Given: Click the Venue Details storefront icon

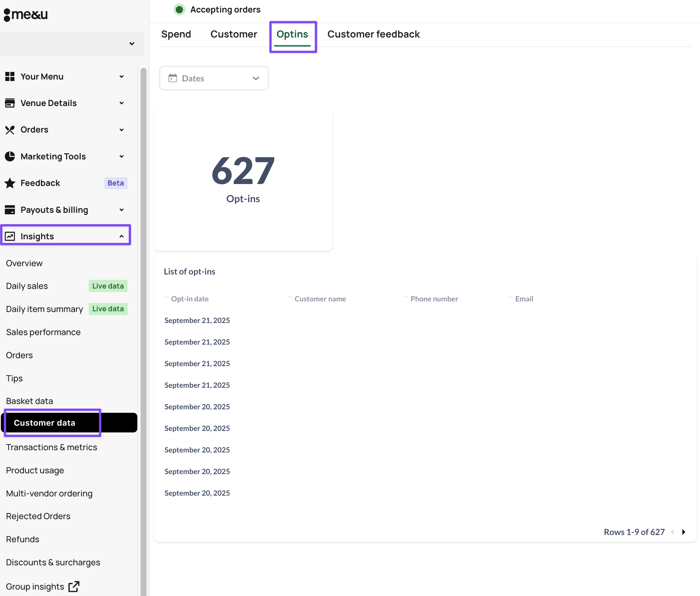Looking at the screenshot, I should (10, 103).
